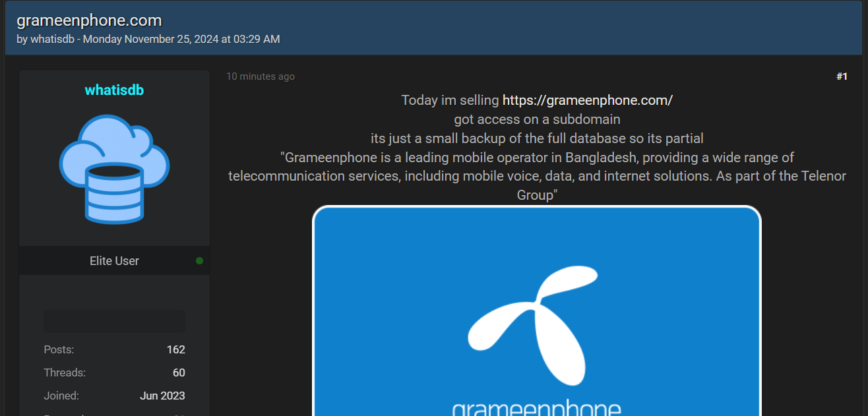Click the thread byline date text
This screenshot has width=868, height=416.
point(181,39)
